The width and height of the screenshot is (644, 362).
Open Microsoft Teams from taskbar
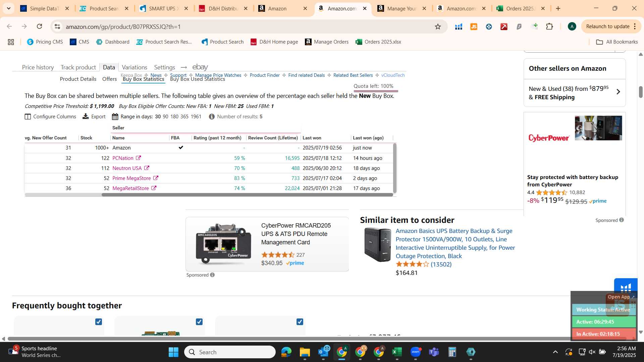(x=434, y=352)
